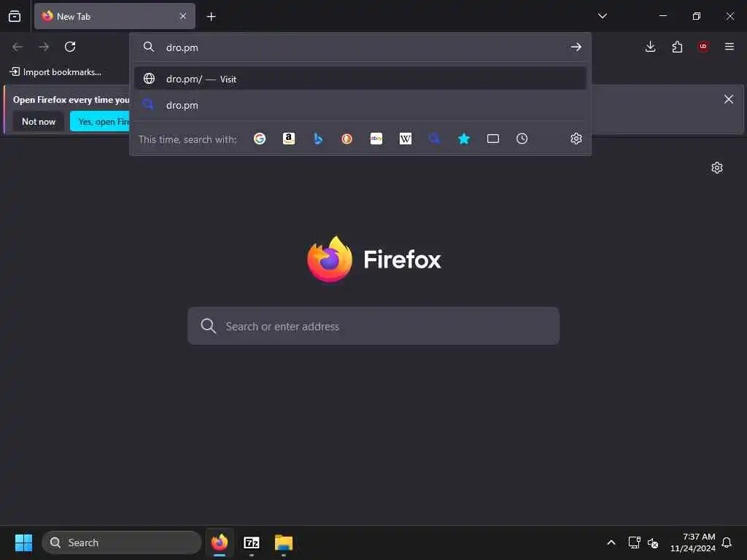The width and height of the screenshot is (747, 560).
Task: Go forward one page
Action: pos(44,47)
